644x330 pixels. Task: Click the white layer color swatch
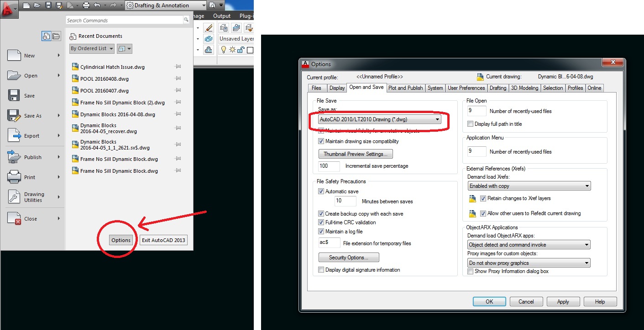click(x=250, y=50)
